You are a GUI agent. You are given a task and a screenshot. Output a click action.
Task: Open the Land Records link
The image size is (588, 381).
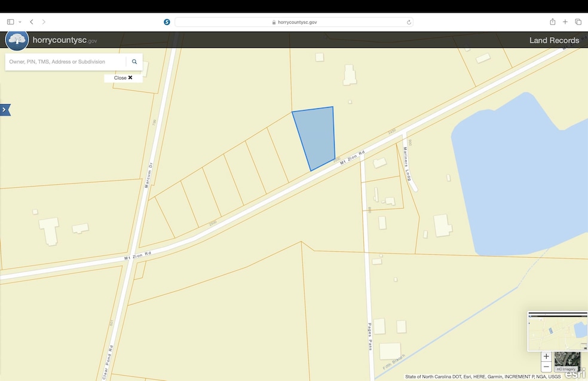pos(554,41)
